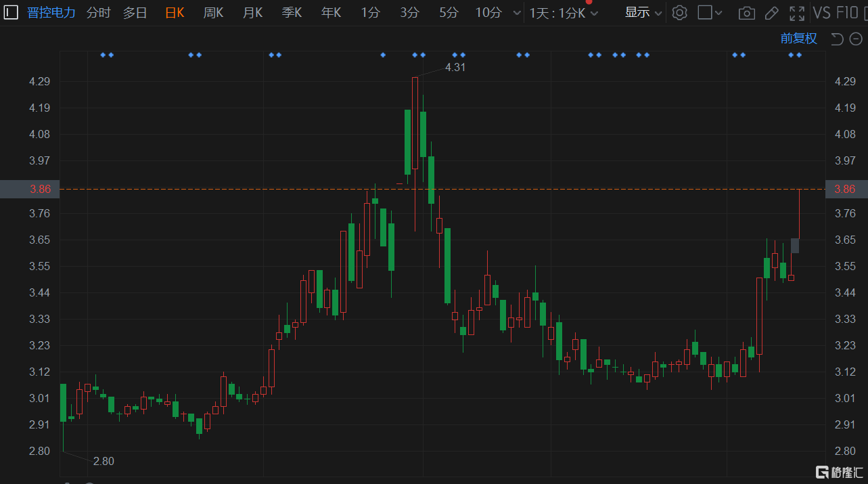Image resolution: width=868 pixels, height=484 pixels.
Task: Open the 显示 display dropdown
Action: tap(643, 12)
